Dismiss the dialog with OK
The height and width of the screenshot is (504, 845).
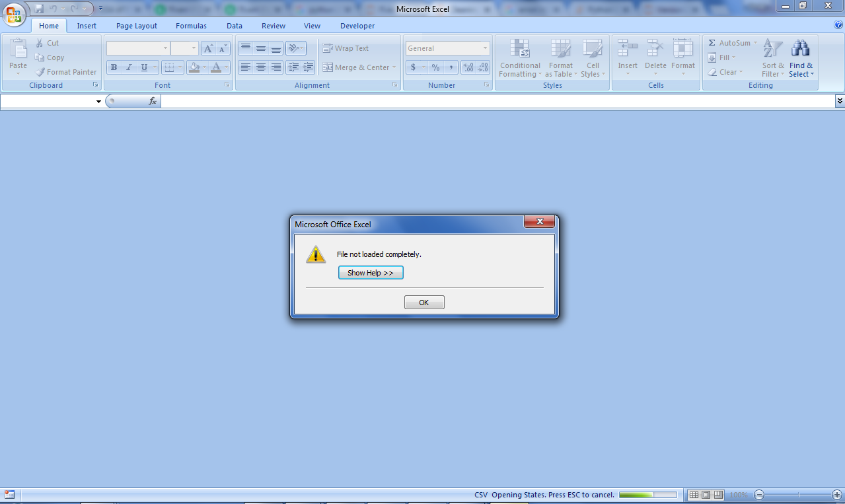click(423, 302)
